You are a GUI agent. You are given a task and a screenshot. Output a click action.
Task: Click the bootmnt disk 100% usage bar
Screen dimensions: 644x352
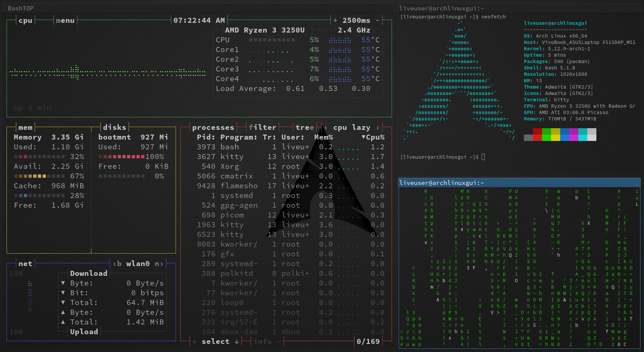tap(121, 156)
